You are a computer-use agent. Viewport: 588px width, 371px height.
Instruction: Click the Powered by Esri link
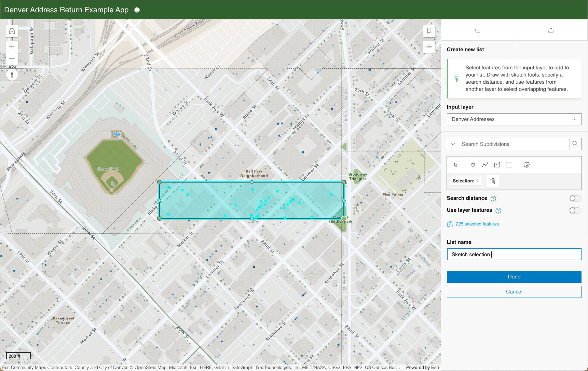point(422,368)
